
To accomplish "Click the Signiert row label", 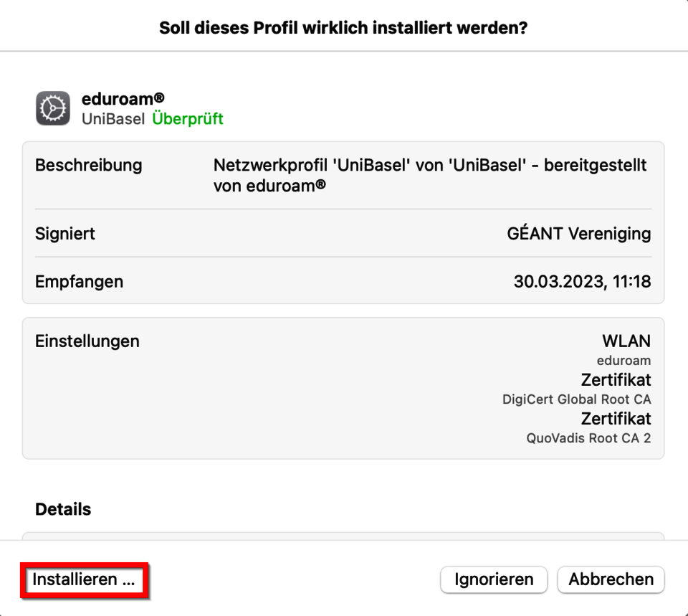I will pyautogui.click(x=65, y=233).
